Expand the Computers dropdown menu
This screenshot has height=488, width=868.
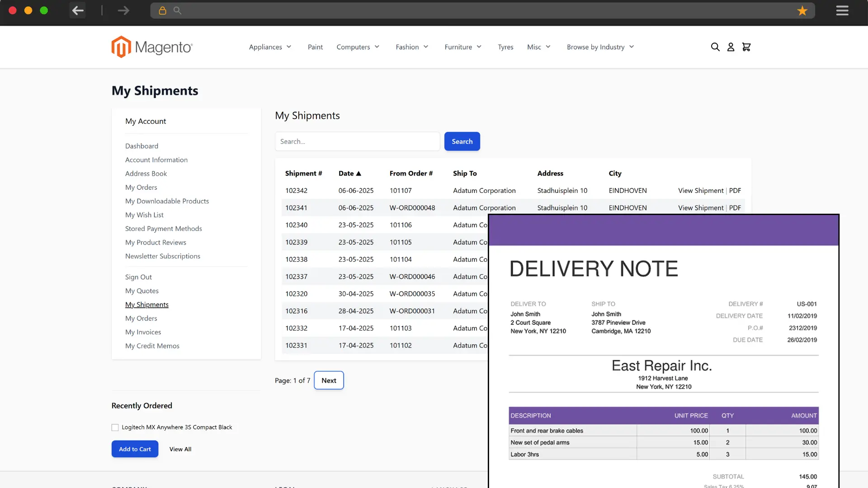click(x=358, y=47)
